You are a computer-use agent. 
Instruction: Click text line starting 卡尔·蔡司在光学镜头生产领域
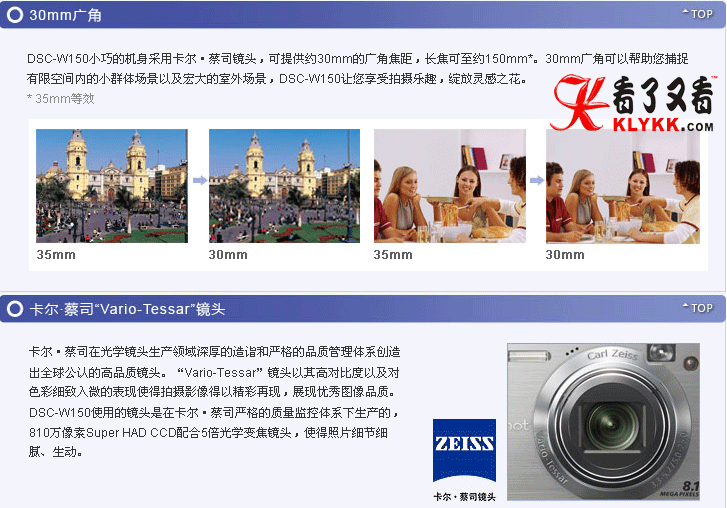coord(214,352)
